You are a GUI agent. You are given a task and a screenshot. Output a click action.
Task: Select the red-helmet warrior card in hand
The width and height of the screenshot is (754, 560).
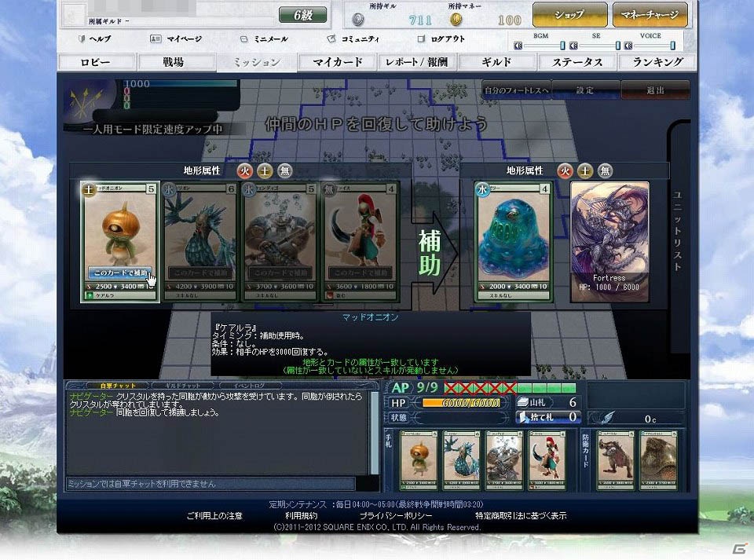coord(547,460)
